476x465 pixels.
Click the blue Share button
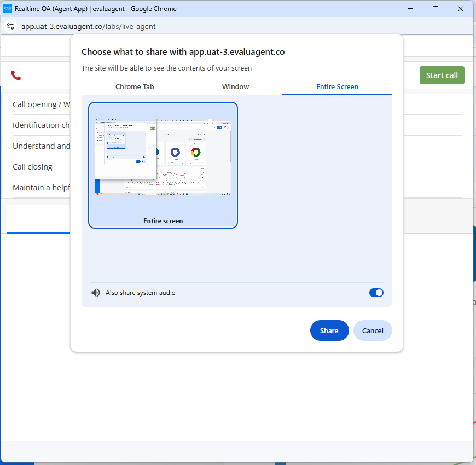(329, 330)
